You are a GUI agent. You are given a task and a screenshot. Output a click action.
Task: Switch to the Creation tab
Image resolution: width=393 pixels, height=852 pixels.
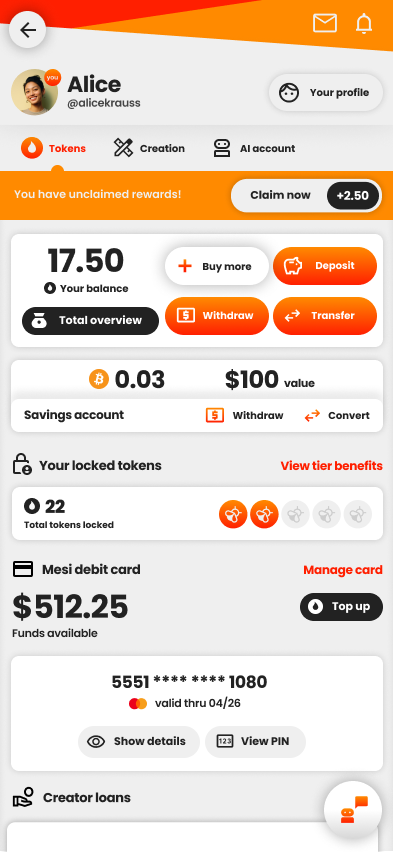click(x=149, y=148)
